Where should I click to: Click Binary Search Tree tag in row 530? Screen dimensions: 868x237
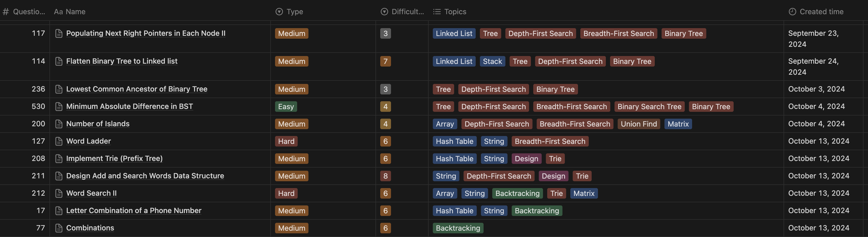(x=649, y=107)
